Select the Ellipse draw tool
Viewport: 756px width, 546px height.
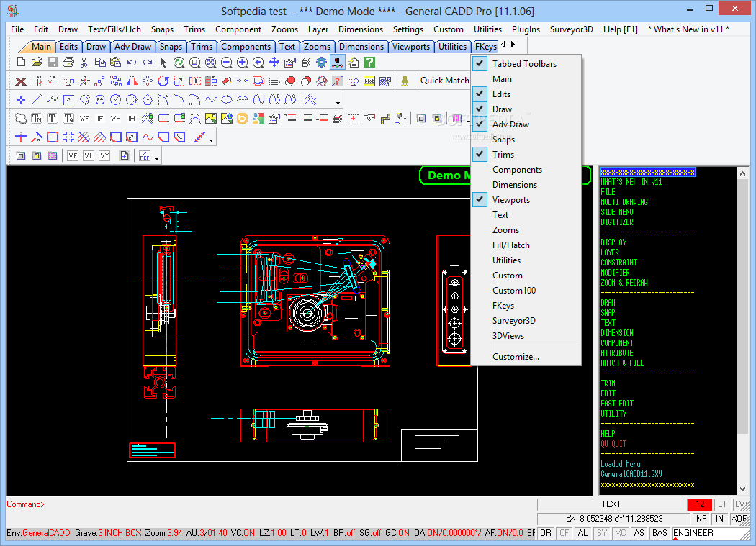click(227, 100)
